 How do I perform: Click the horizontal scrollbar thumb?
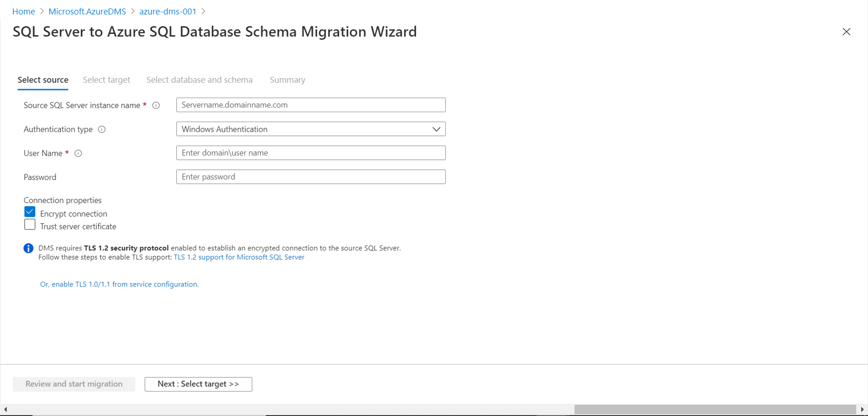tap(715, 409)
